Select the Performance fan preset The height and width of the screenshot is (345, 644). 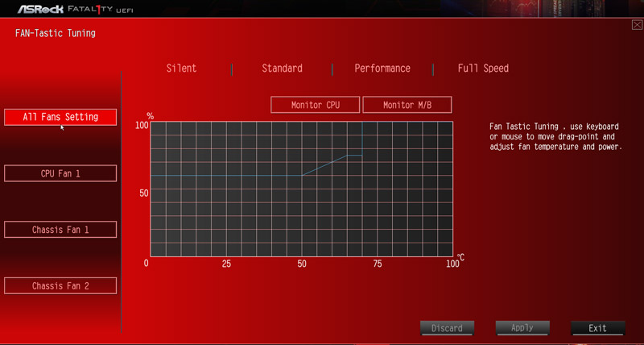tap(382, 69)
